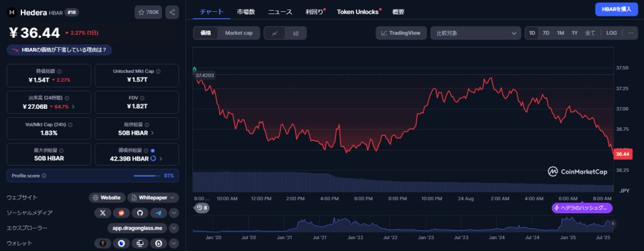Expand the 循環供給量 42.39B HBAR arrow
644x251 pixels.
[x=160, y=159]
